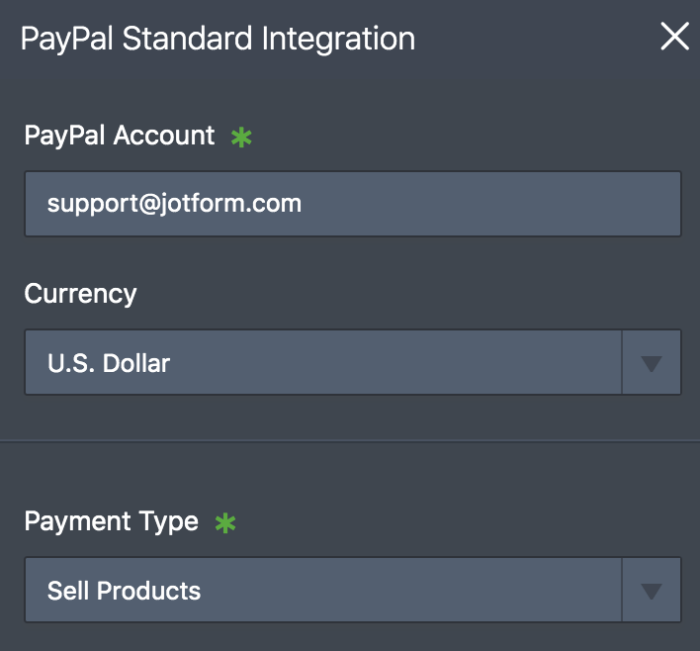Expand the Payment Type dropdown arrow

pyautogui.click(x=652, y=591)
